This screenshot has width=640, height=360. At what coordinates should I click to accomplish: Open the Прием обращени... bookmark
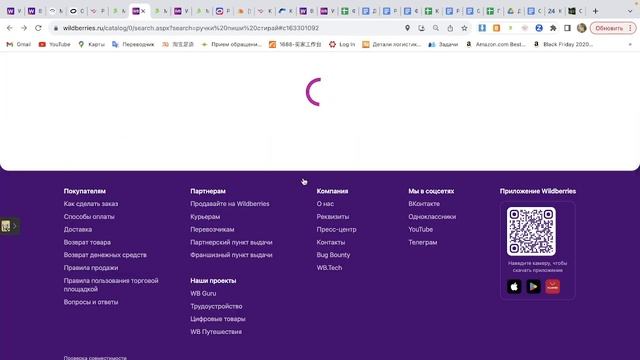pyautogui.click(x=232, y=44)
